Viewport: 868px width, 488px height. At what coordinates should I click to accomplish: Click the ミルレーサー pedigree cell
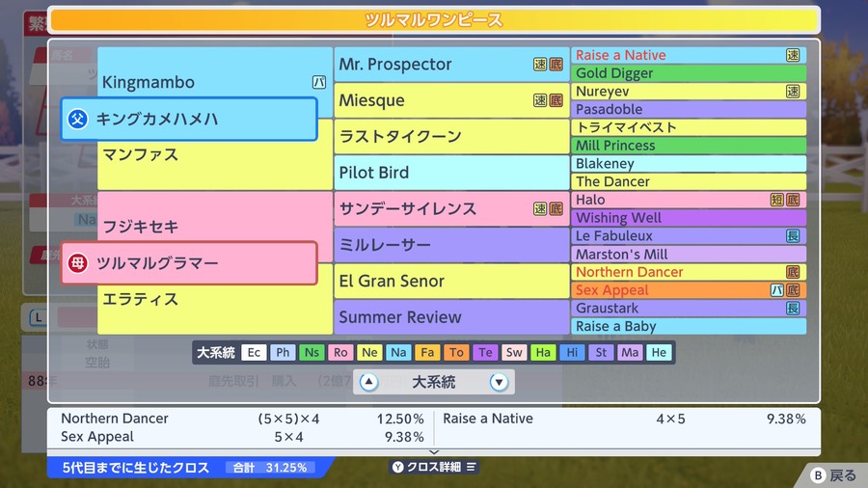[x=451, y=245]
